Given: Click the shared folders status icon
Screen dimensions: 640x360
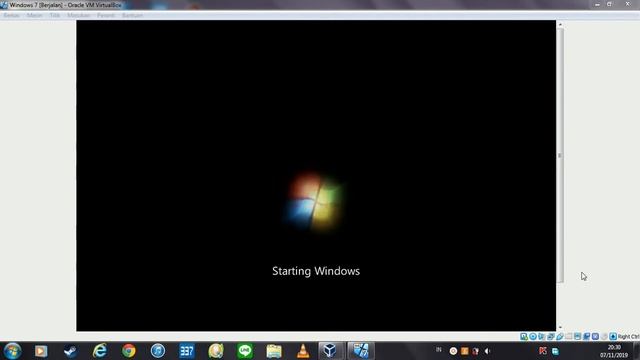Looking at the screenshot, I should tap(569, 336).
